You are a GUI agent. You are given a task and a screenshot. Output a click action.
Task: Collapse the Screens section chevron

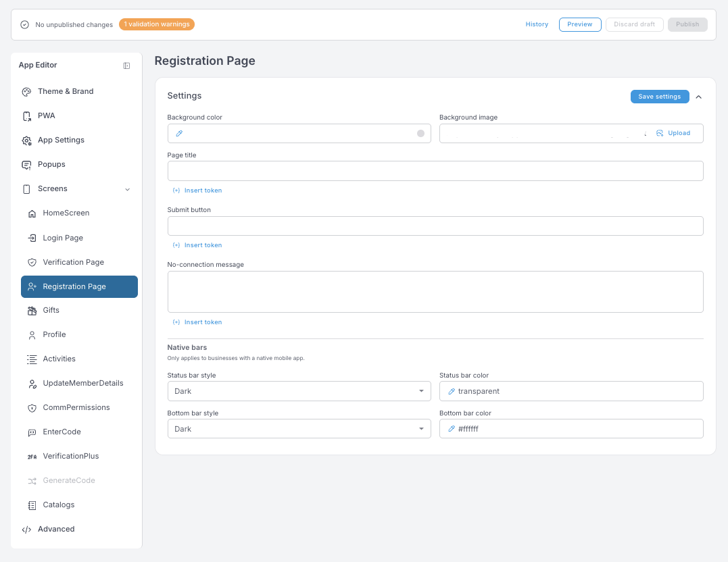click(x=128, y=189)
